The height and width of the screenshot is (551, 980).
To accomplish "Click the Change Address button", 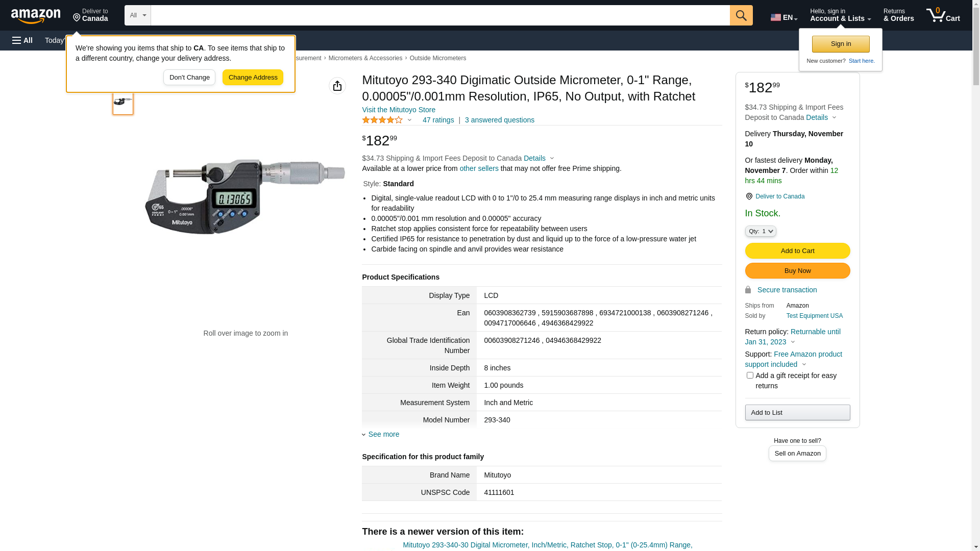I will coord(253,78).
